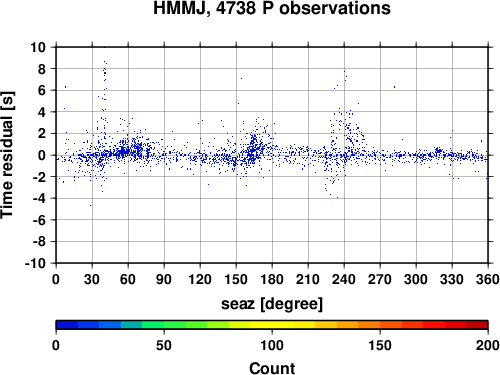
Task: Click the dark blue segment of the colorbar
Action: tap(67, 325)
